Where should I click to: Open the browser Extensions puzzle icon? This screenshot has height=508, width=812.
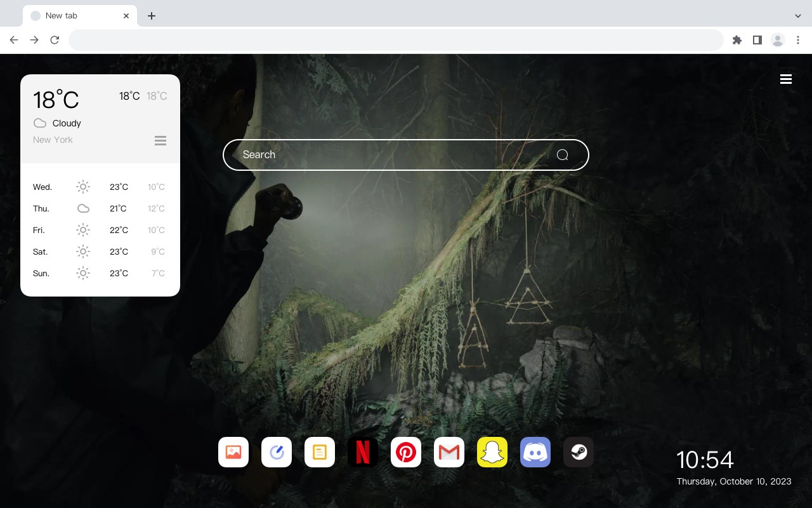point(737,40)
